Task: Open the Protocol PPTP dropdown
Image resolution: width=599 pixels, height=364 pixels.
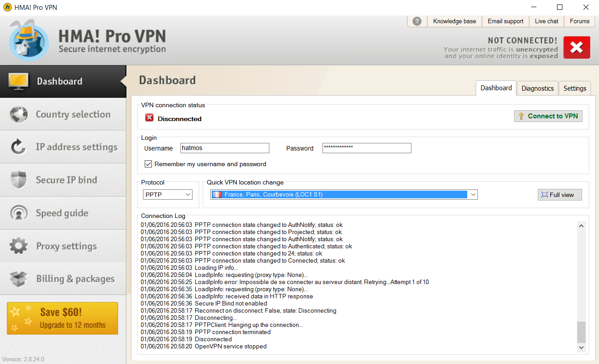Action: (x=168, y=195)
